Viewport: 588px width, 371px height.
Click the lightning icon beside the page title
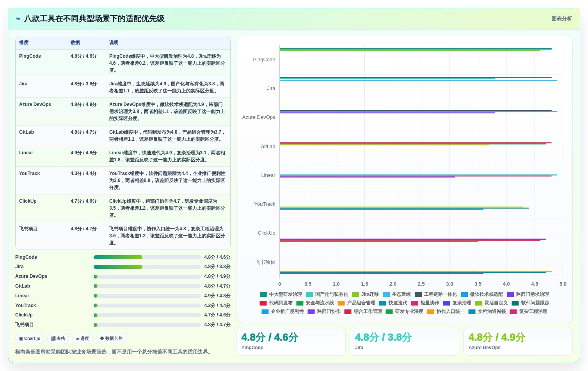click(18, 19)
